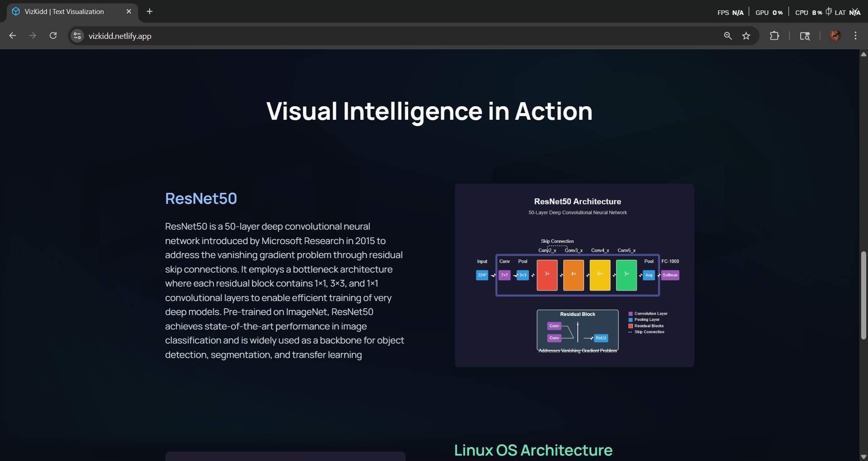The width and height of the screenshot is (868, 461).
Task: Open a new browser tab
Action: (150, 11)
